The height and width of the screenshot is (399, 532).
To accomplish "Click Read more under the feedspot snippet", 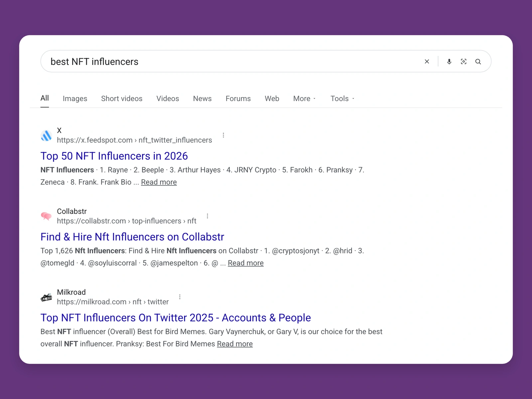I will [159, 182].
